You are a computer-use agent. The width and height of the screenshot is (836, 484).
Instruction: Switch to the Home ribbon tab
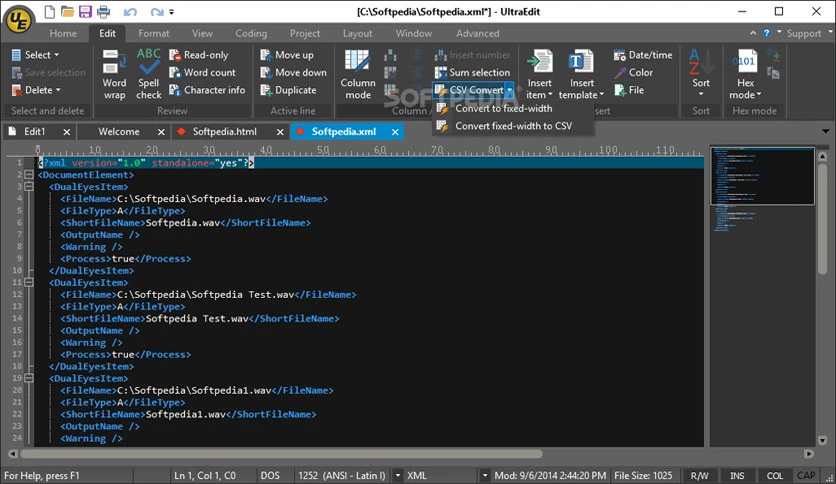point(63,33)
